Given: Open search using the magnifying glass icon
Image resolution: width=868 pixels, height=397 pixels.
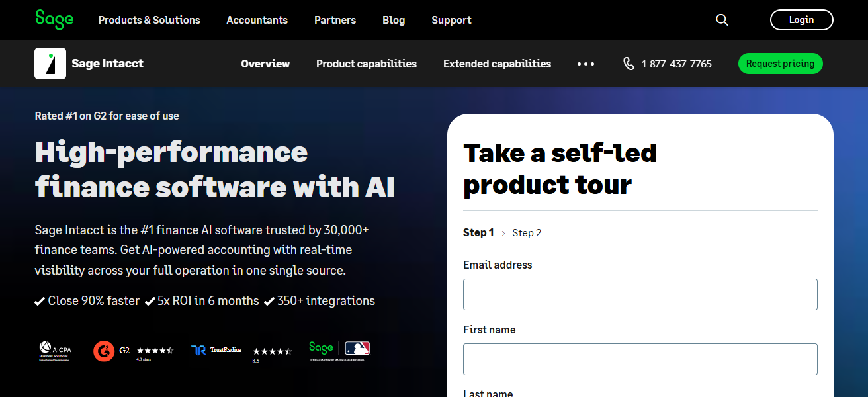Looking at the screenshot, I should coord(722,20).
